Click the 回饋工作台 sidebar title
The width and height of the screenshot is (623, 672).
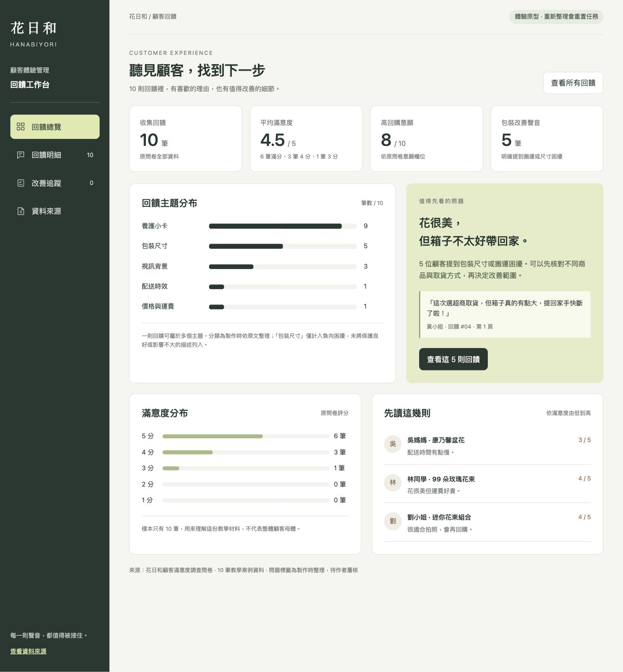pos(30,85)
